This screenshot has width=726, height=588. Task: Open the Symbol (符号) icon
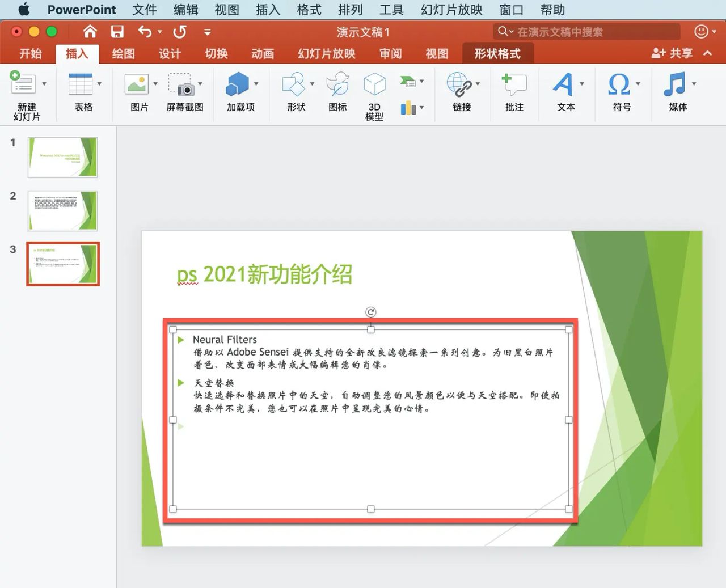tap(619, 84)
